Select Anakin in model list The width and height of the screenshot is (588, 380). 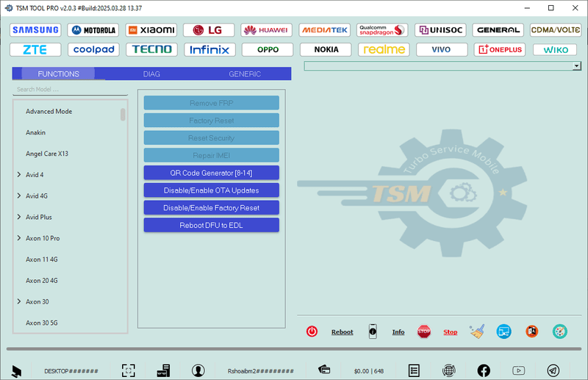coord(35,132)
